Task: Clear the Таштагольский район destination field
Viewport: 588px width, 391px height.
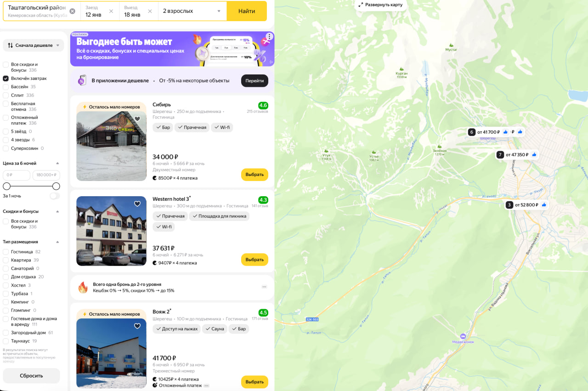Action: [72, 11]
